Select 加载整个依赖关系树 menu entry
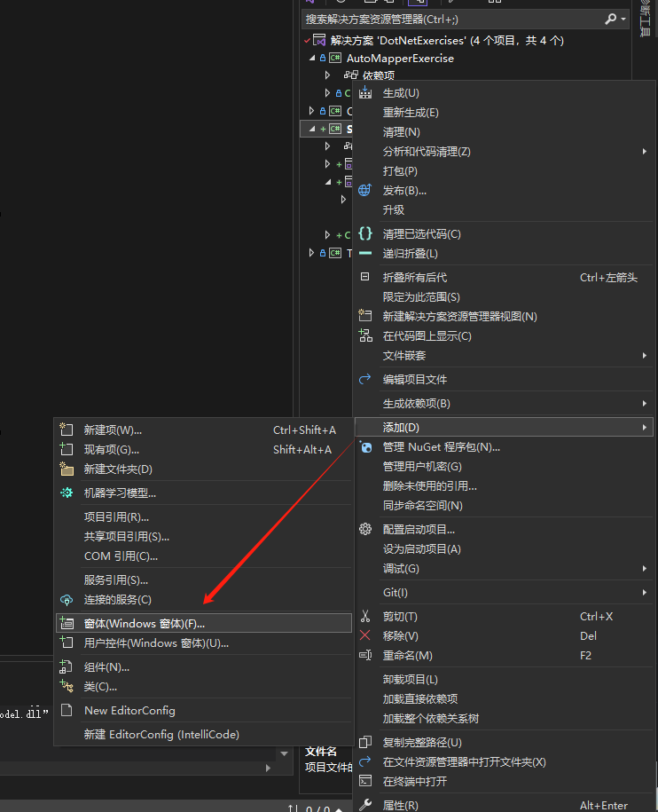 tap(505, 718)
